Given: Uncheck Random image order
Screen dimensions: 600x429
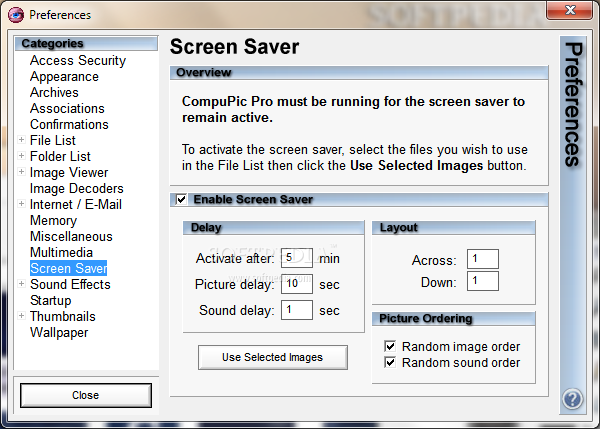Looking at the screenshot, I should click(390, 347).
